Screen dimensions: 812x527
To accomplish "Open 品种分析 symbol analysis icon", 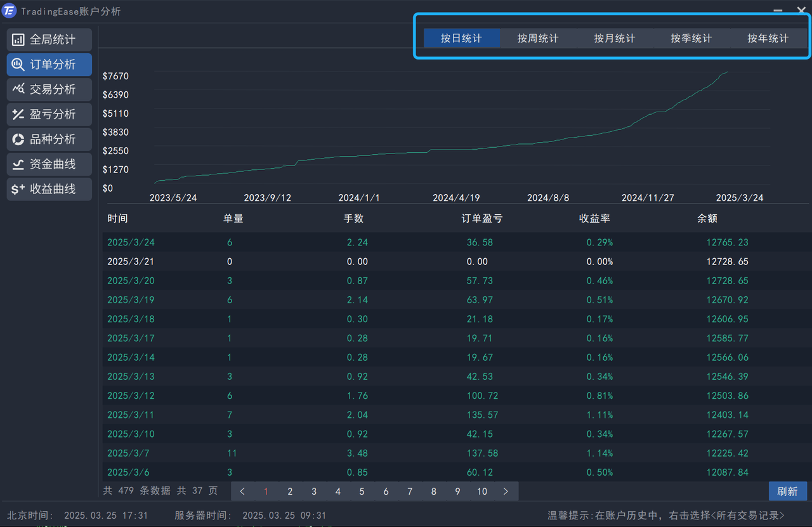I will tap(18, 139).
